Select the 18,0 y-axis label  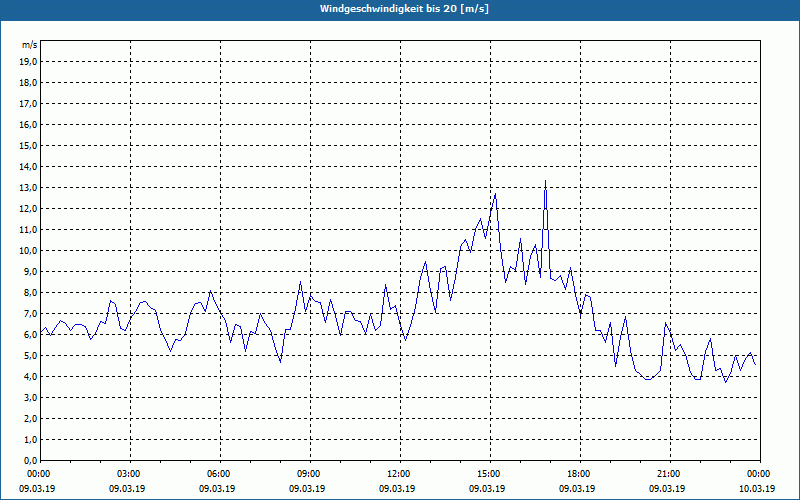point(28,83)
